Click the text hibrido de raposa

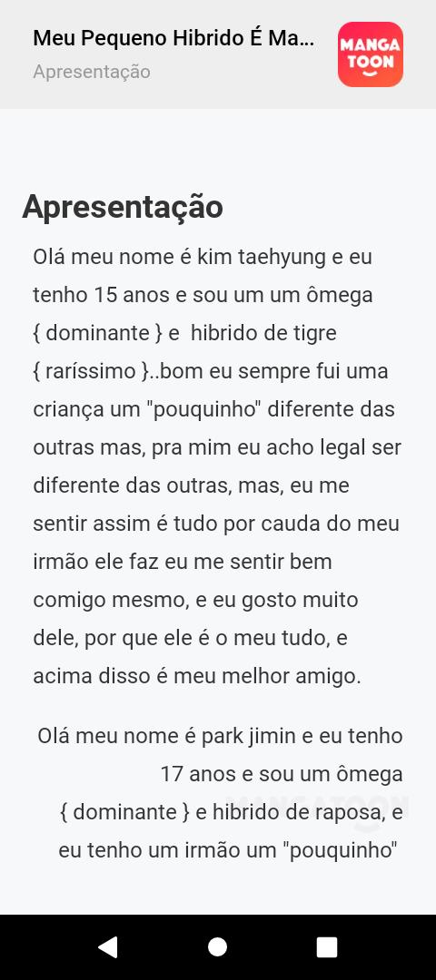(298, 812)
